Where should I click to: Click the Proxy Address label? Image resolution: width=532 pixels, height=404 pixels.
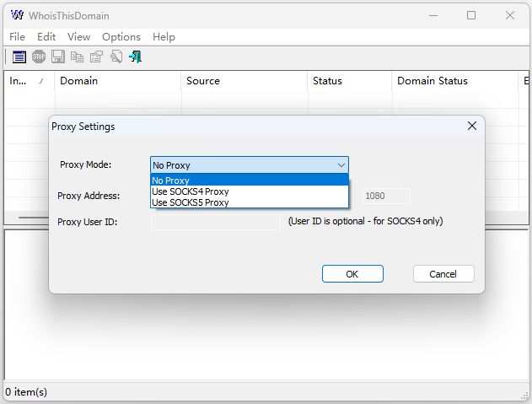point(89,196)
